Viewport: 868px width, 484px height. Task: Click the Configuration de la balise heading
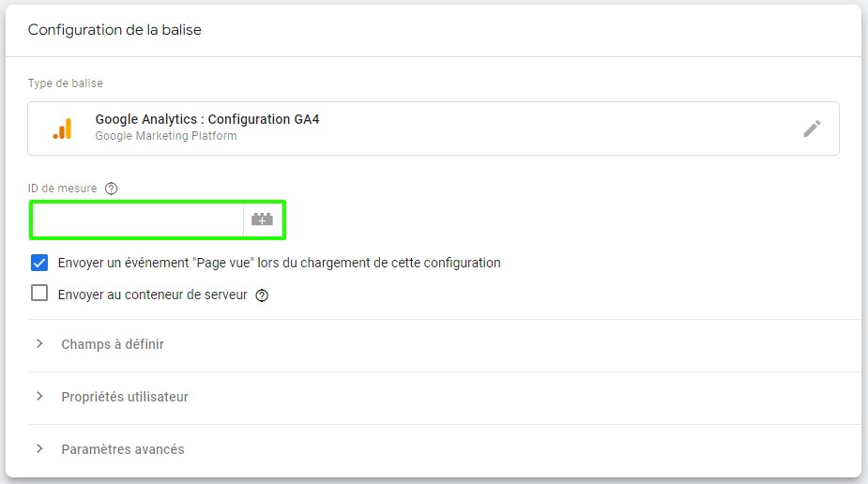pyautogui.click(x=114, y=30)
